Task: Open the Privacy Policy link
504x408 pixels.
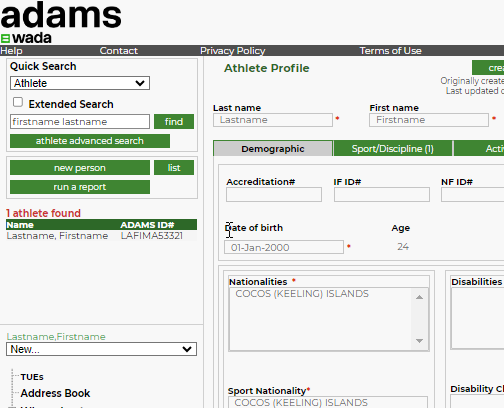Action: tap(233, 51)
